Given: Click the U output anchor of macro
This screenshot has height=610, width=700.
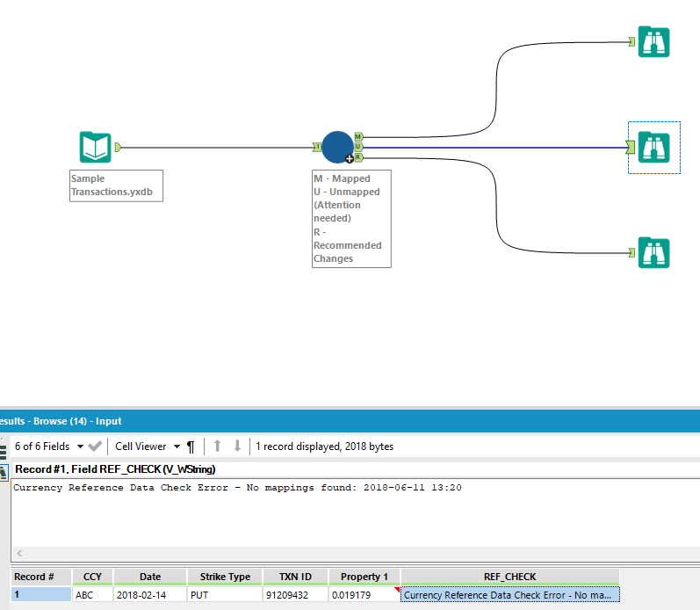Looking at the screenshot, I should click(358, 147).
